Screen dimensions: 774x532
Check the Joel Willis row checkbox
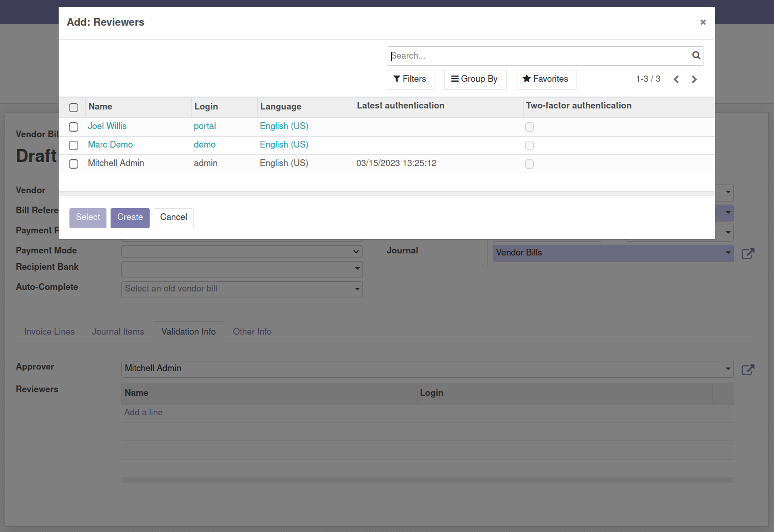pyautogui.click(x=74, y=127)
